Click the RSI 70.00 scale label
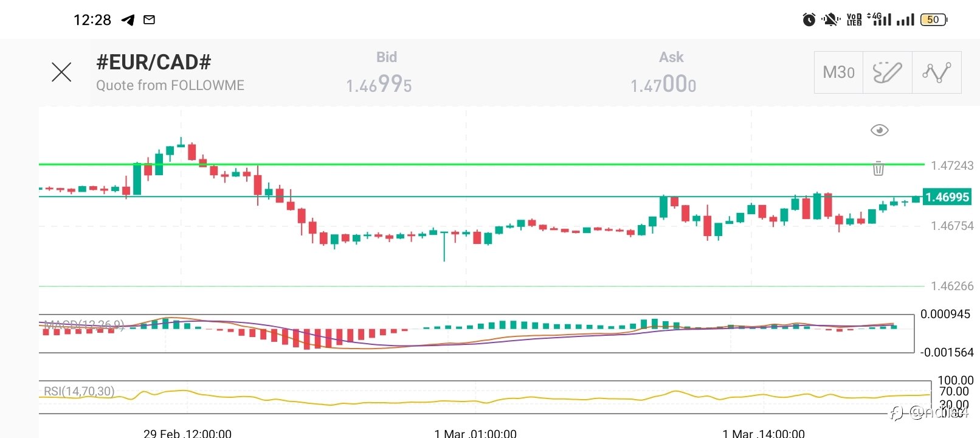 coord(954,391)
